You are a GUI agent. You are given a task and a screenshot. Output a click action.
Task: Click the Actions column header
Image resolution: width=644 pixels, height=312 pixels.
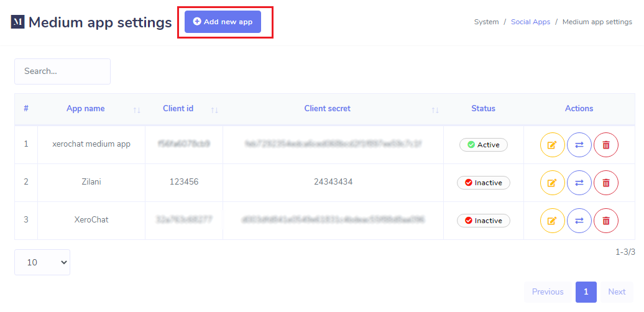[579, 109]
